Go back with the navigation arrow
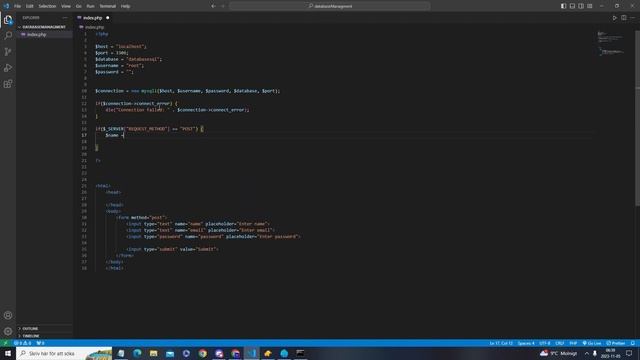The width and height of the screenshot is (640, 360). (x=213, y=6)
